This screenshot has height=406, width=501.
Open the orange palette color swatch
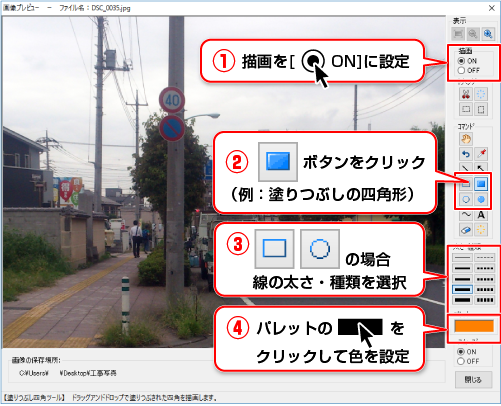point(474,326)
